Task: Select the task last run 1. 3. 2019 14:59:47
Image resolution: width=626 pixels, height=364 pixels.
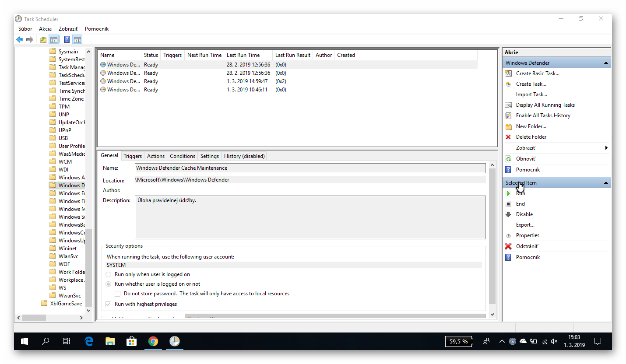Action: pos(287,81)
